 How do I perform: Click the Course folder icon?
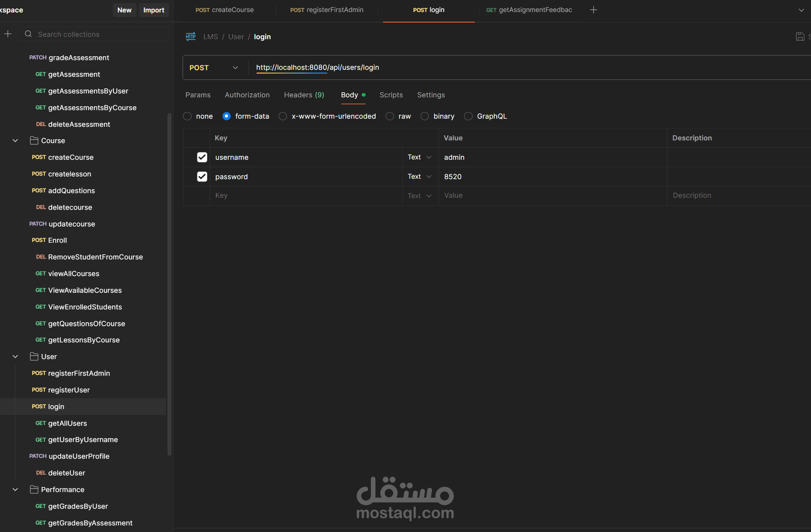click(x=34, y=140)
